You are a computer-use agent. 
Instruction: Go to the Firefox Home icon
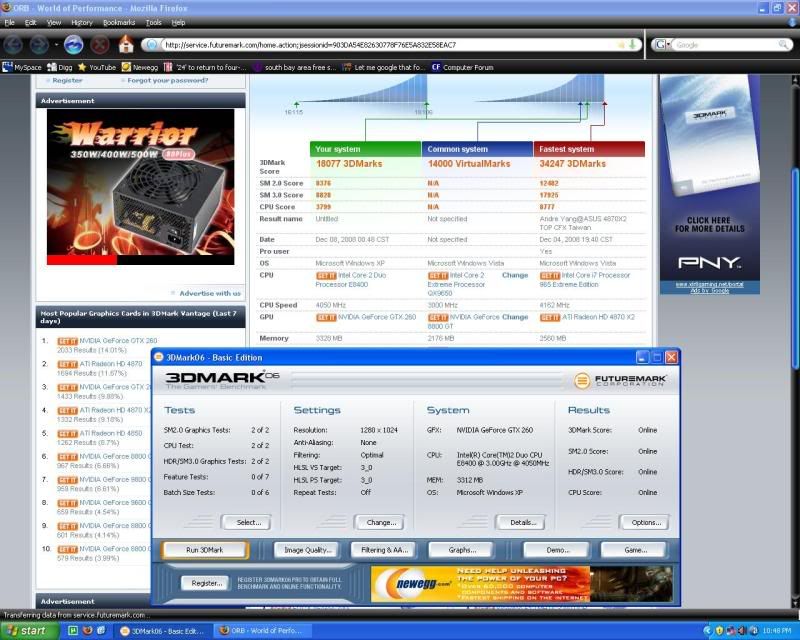click(126, 45)
